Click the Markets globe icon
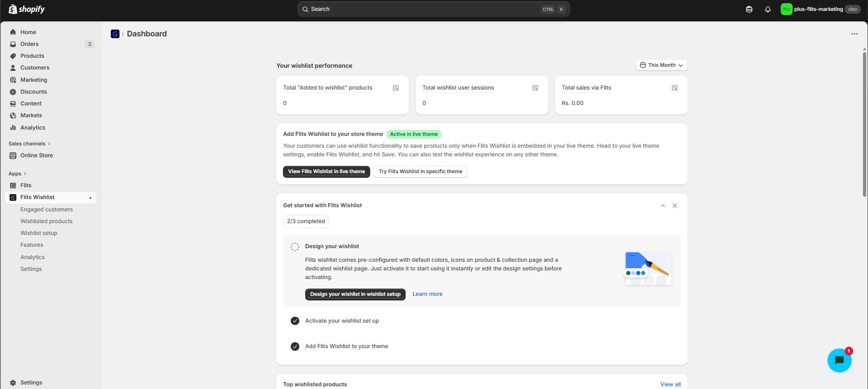868x389 pixels. coord(13,115)
